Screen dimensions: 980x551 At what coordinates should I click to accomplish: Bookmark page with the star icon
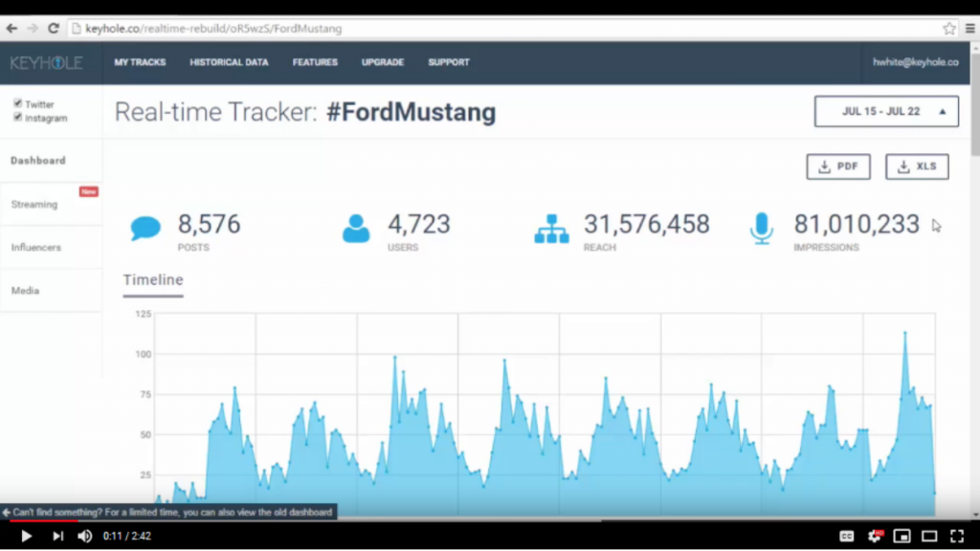(949, 28)
